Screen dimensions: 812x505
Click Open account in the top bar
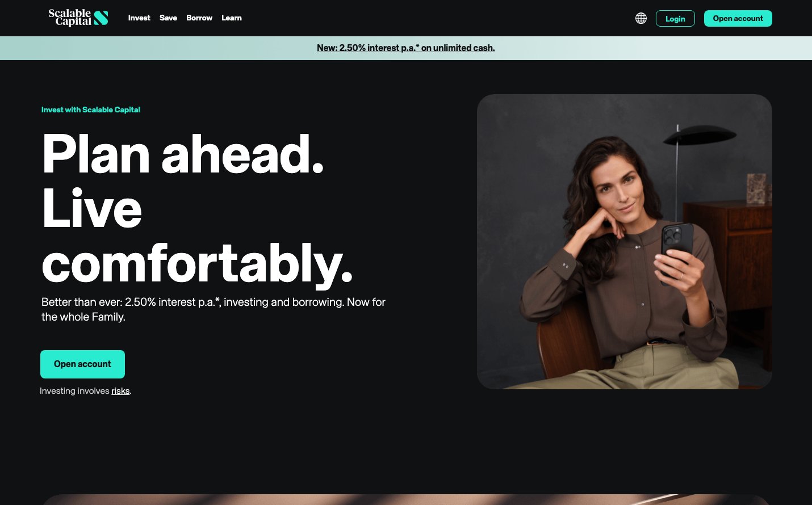pos(738,18)
